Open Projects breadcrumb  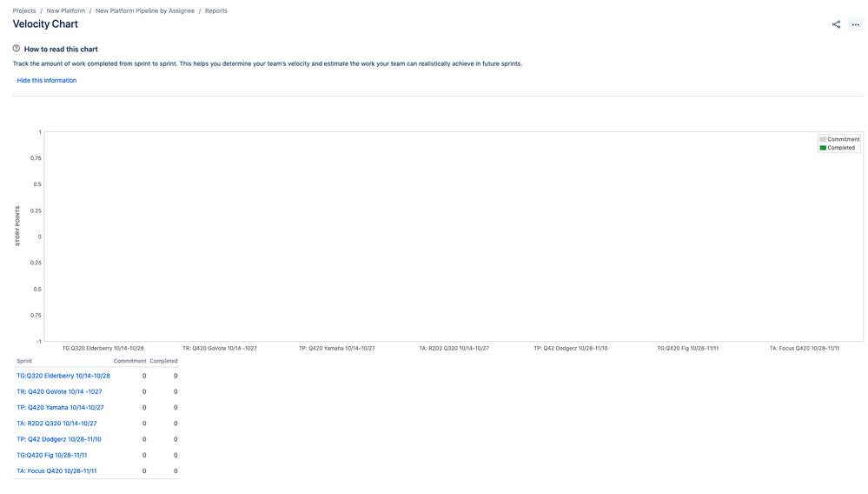pos(24,10)
